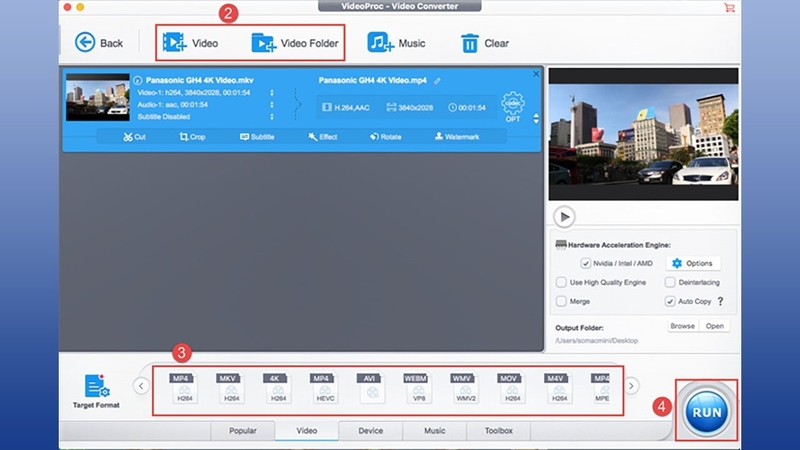Click the output folder path text

[x=596, y=340]
